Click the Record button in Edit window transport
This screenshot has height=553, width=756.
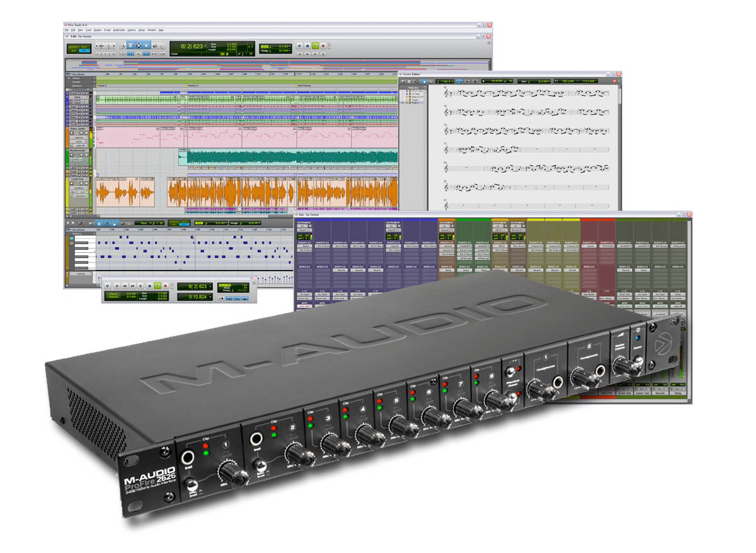click(323, 46)
